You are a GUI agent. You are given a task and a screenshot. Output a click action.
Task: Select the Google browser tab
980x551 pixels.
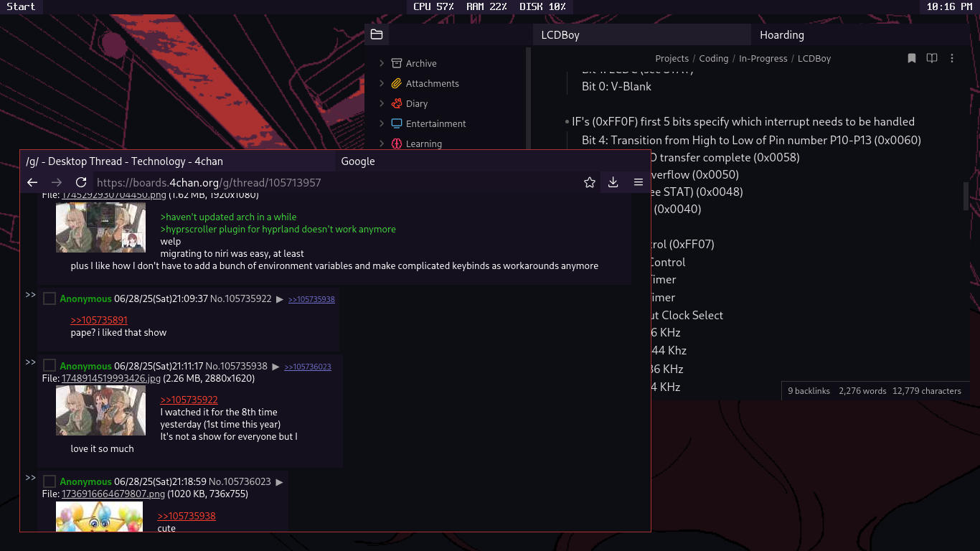point(493,161)
